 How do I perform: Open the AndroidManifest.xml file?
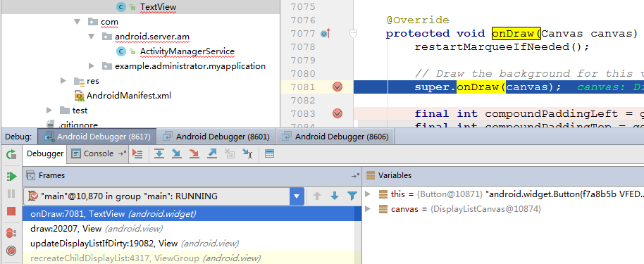pyautogui.click(x=128, y=96)
